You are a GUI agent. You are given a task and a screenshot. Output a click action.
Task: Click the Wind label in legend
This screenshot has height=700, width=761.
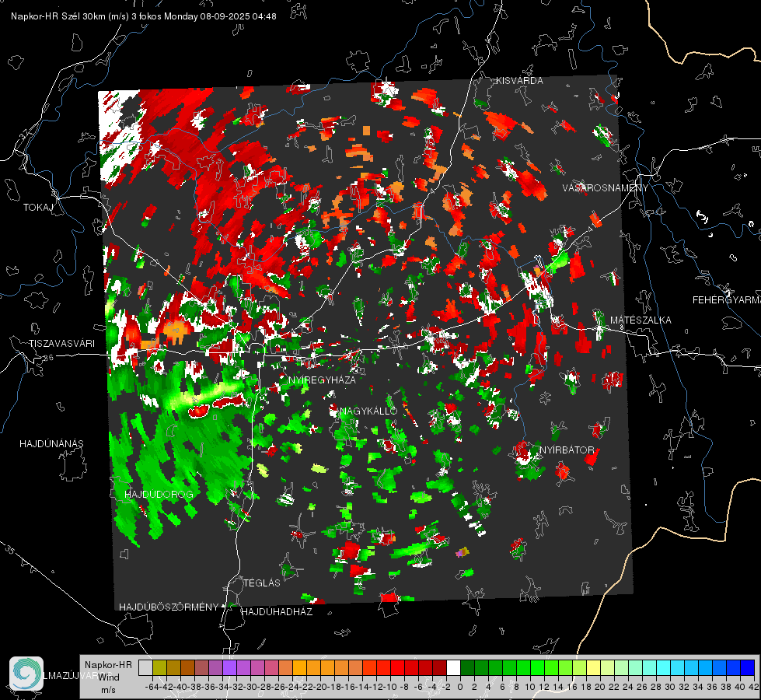click(x=109, y=677)
